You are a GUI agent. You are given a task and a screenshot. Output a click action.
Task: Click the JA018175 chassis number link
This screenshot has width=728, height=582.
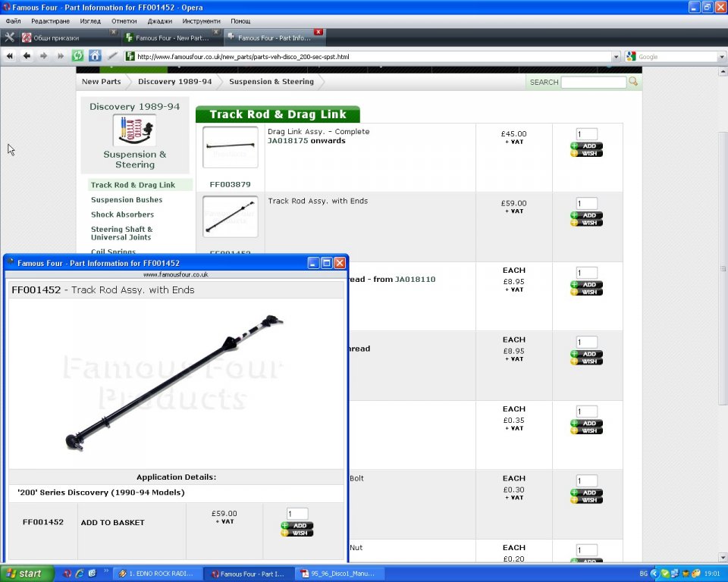(288, 141)
